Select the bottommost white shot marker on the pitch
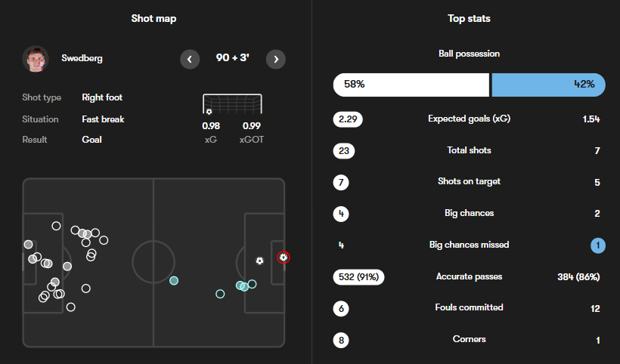620x364 pixels. pyautogui.click(x=71, y=307)
